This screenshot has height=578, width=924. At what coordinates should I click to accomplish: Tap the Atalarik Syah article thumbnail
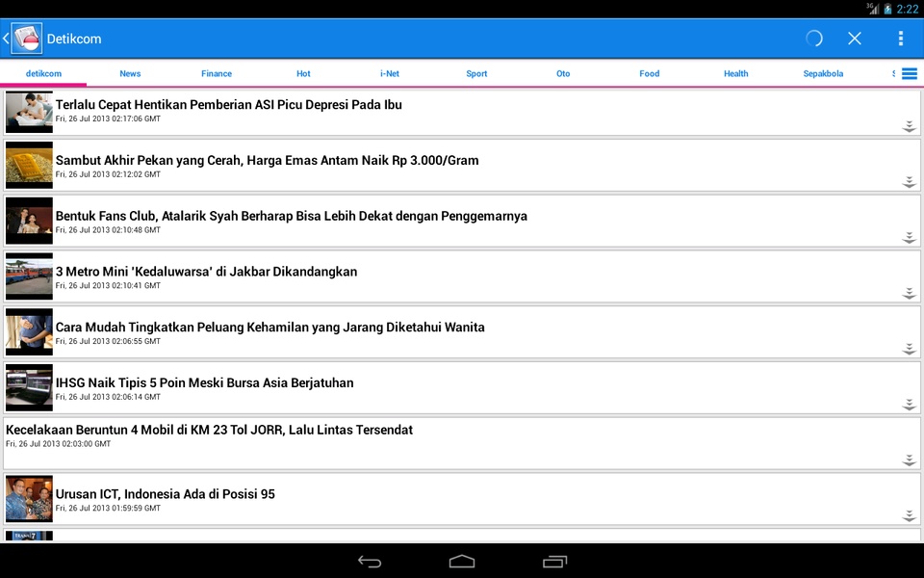(x=29, y=221)
